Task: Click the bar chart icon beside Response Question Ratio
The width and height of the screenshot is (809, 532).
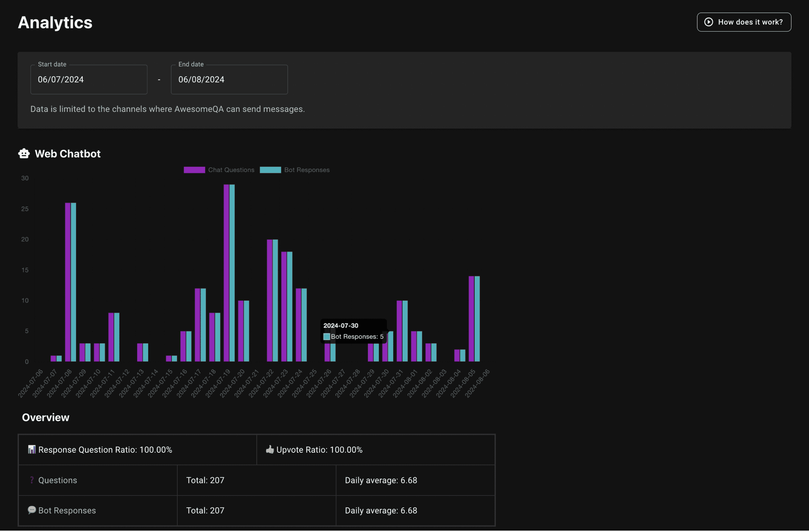Action: pos(32,449)
